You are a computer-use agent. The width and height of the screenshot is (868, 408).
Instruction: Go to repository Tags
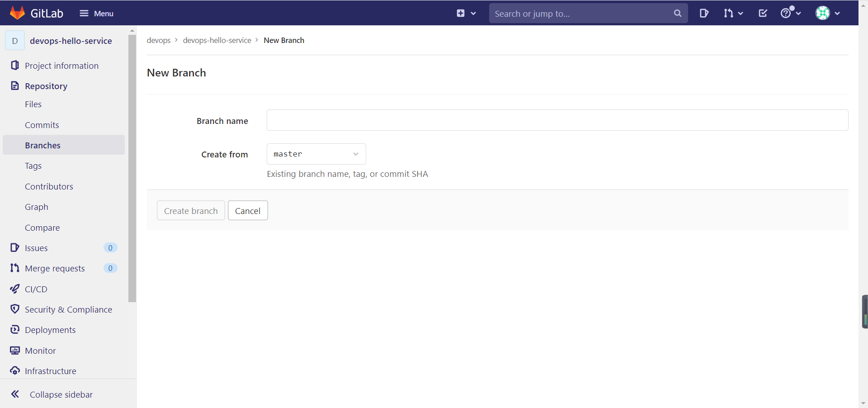[x=33, y=166]
